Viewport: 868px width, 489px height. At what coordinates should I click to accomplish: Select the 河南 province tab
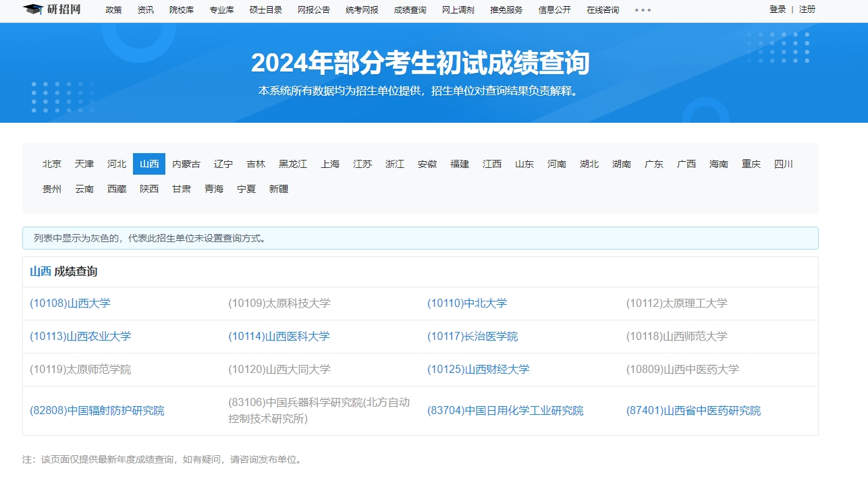[x=557, y=164]
